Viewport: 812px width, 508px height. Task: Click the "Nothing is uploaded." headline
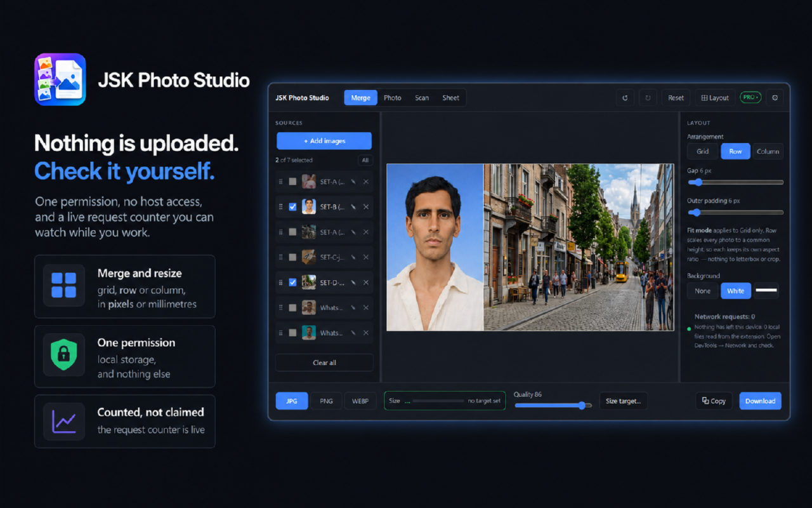tap(136, 144)
